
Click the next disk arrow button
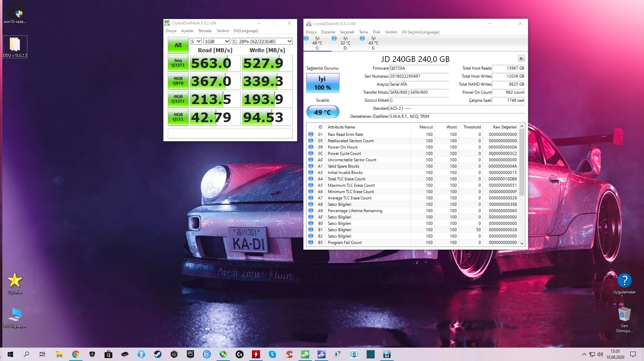tap(521, 59)
